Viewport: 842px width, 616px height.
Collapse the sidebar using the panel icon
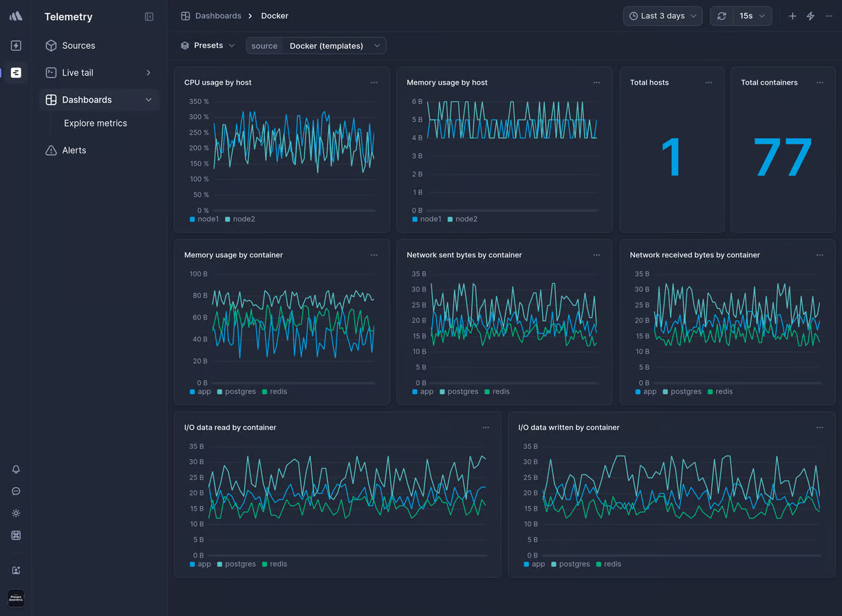[149, 16]
